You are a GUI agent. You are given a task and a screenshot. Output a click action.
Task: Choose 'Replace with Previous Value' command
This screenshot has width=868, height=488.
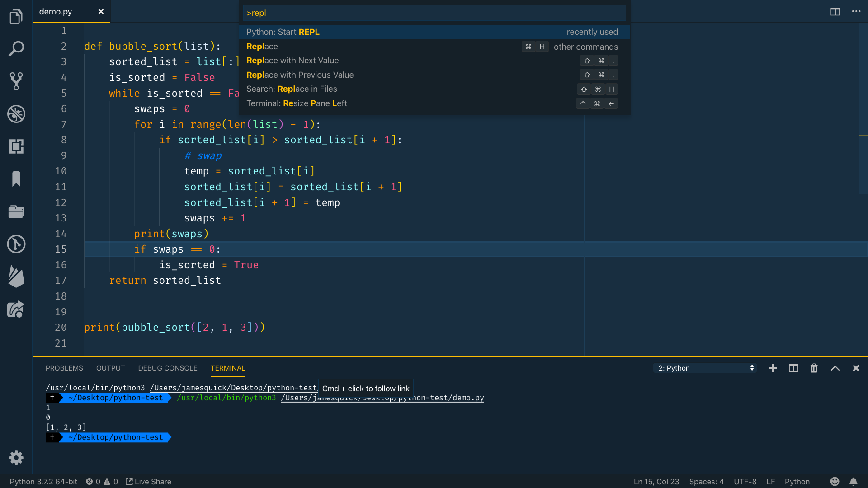click(434, 75)
